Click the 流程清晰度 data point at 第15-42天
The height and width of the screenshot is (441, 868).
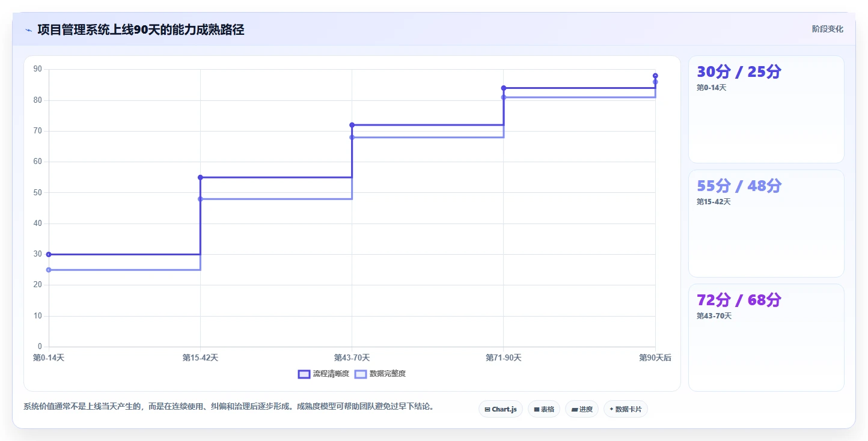[x=200, y=177]
